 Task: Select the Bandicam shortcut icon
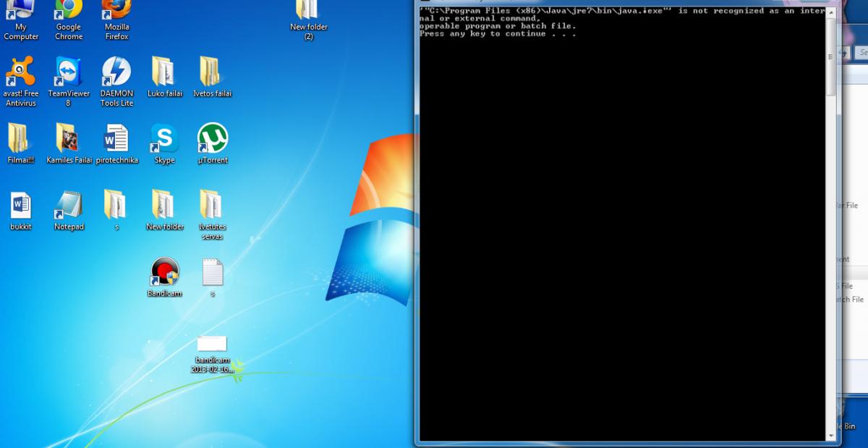[164, 273]
